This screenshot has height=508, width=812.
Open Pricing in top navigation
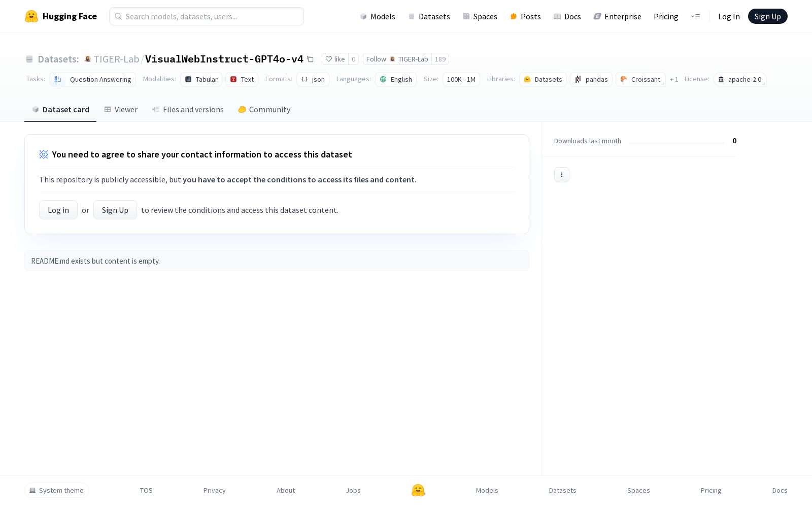pos(666,16)
